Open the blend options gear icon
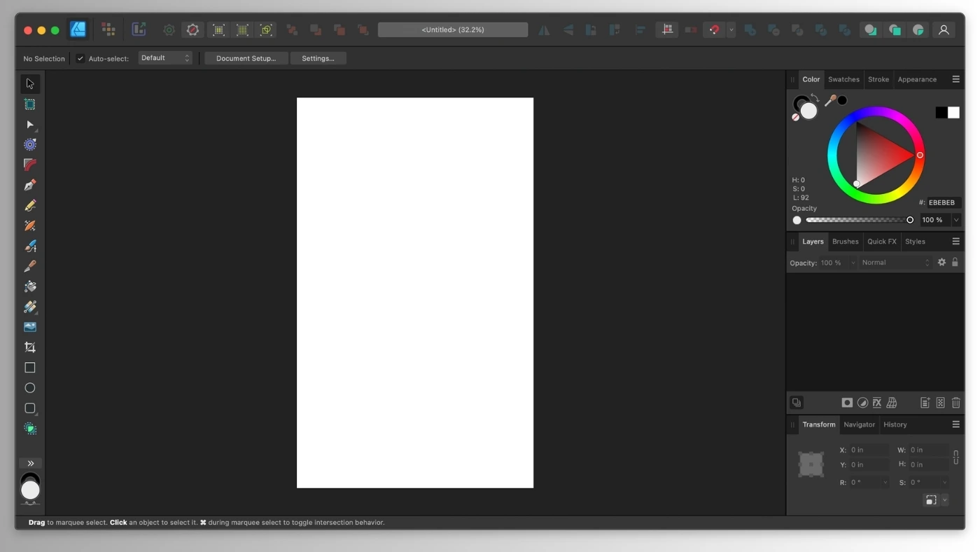The height and width of the screenshot is (552, 980). [941, 262]
